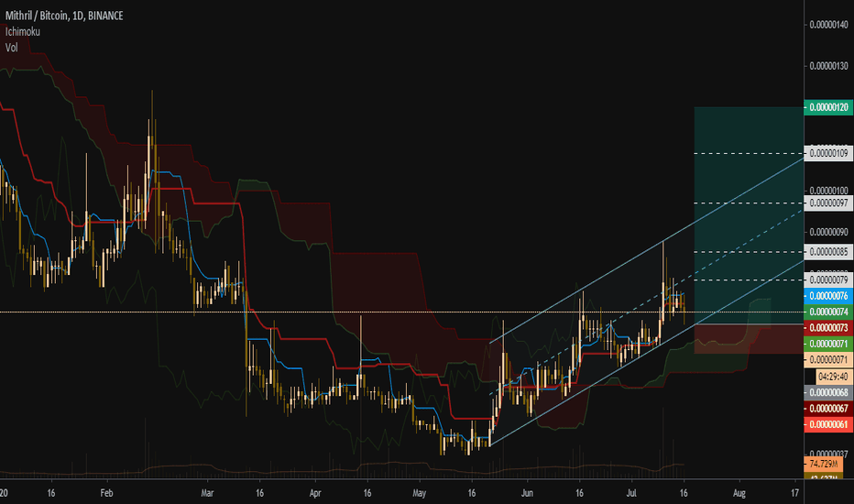Image resolution: width=854 pixels, height=504 pixels.
Task: Select the 0.00000097 price level tag
Action: click(828, 203)
